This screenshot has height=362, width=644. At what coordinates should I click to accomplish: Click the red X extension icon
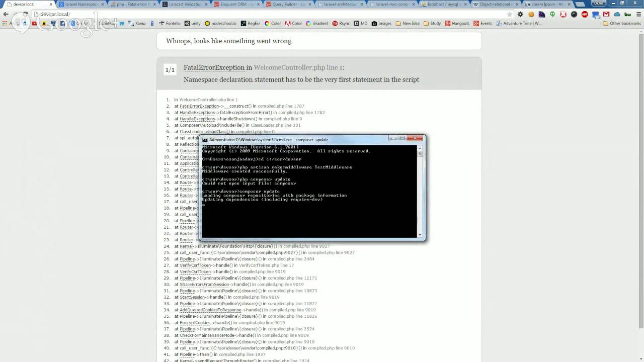(x=563, y=14)
